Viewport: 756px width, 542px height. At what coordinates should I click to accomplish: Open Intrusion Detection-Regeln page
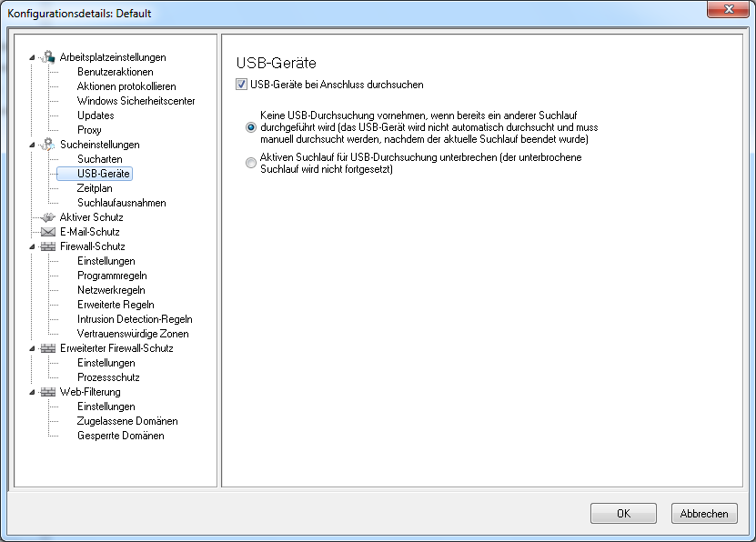(135, 319)
